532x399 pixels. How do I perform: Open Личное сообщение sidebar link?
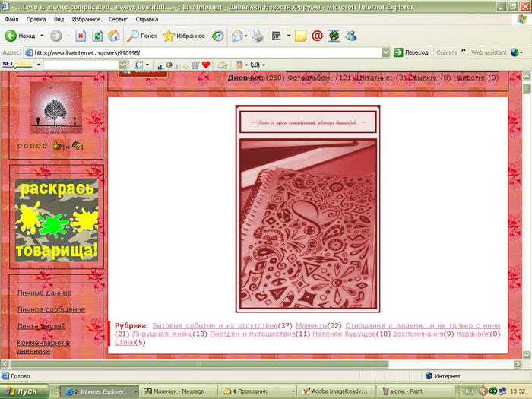click(x=51, y=309)
